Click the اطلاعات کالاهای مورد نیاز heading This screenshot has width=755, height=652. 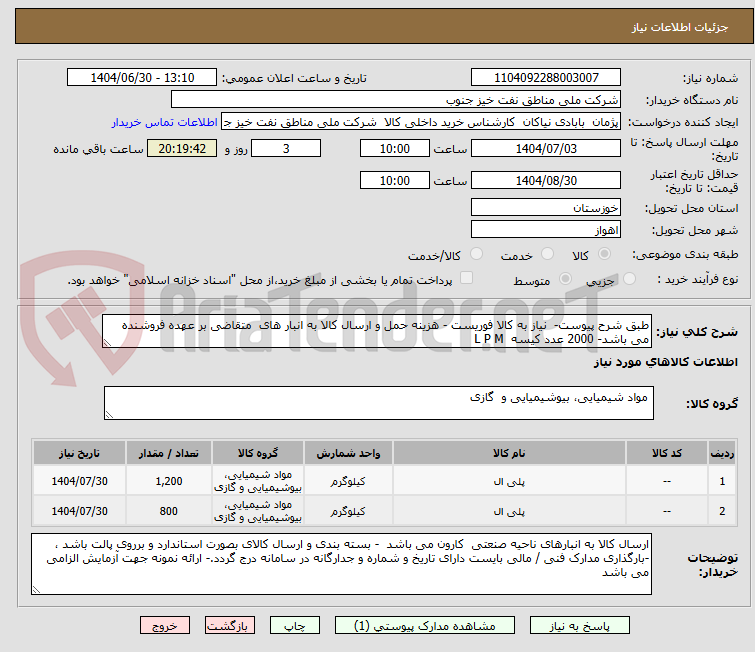coord(665,362)
